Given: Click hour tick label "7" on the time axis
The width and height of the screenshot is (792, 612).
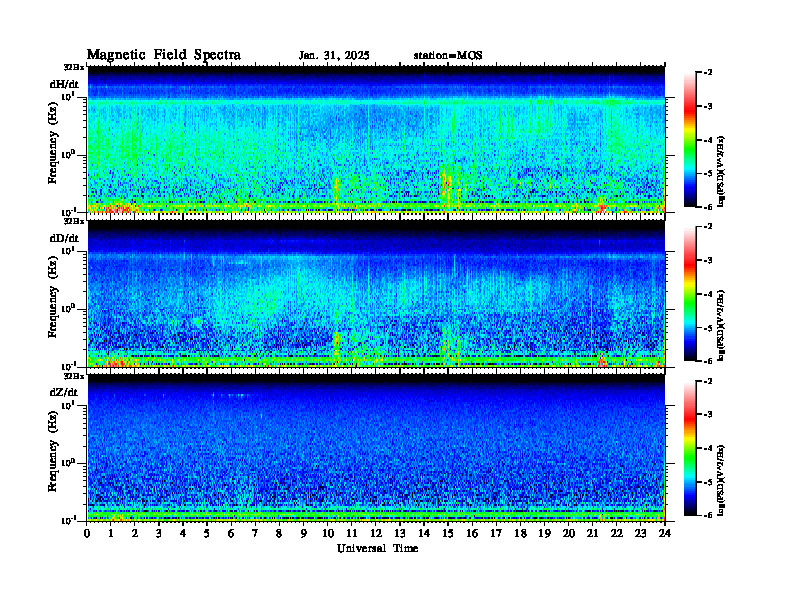Looking at the screenshot, I should pos(255,534).
